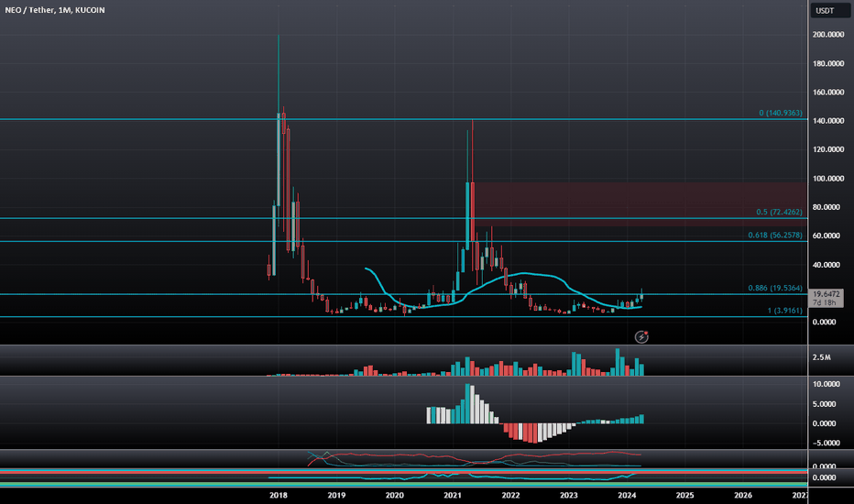Click the 2018 label on time axis

coord(279,495)
